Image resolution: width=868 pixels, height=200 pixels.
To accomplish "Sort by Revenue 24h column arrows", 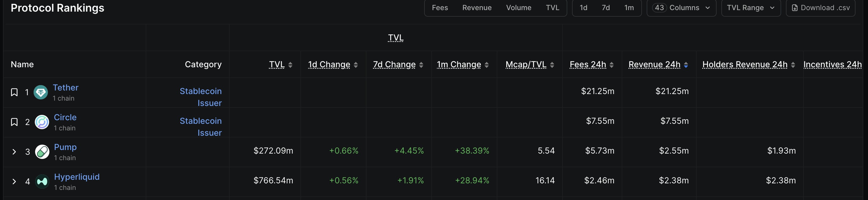I will coord(686,65).
